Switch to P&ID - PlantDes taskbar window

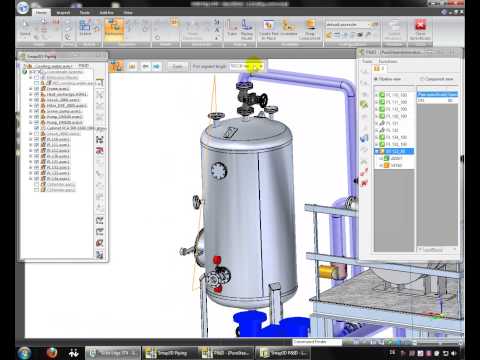coord(225,353)
